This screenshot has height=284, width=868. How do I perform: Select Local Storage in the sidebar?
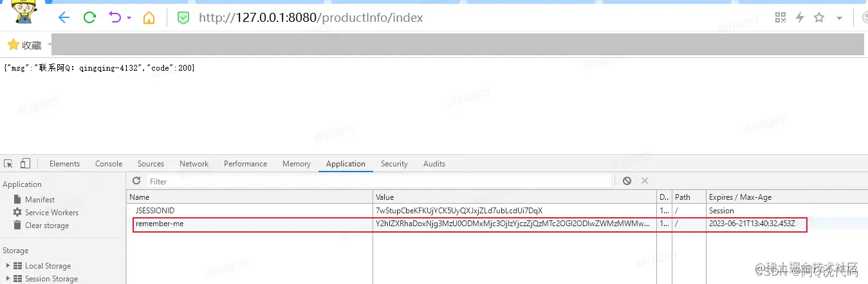point(48,266)
